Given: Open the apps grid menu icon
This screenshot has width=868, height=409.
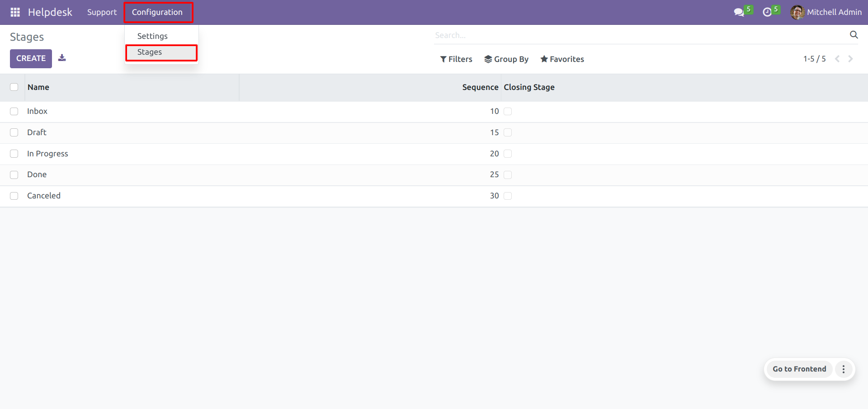Looking at the screenshot, I should (x=15, y=12).
